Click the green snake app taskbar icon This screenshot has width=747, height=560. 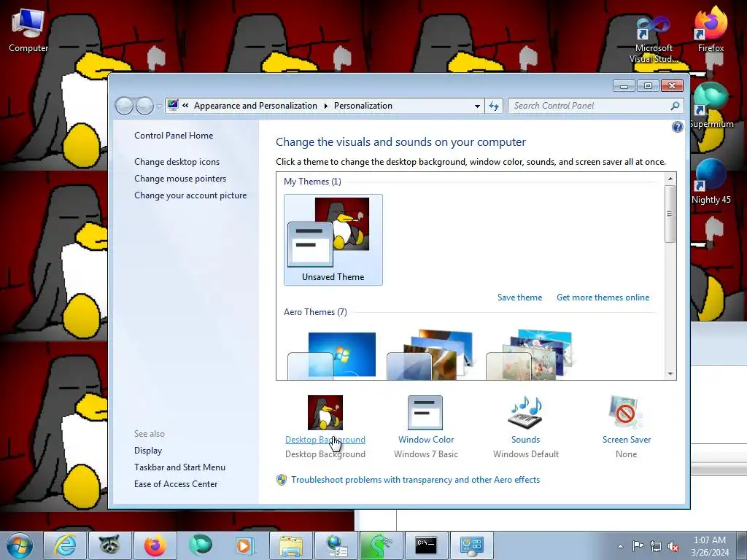pyautogui.click(x=381, y=545)
